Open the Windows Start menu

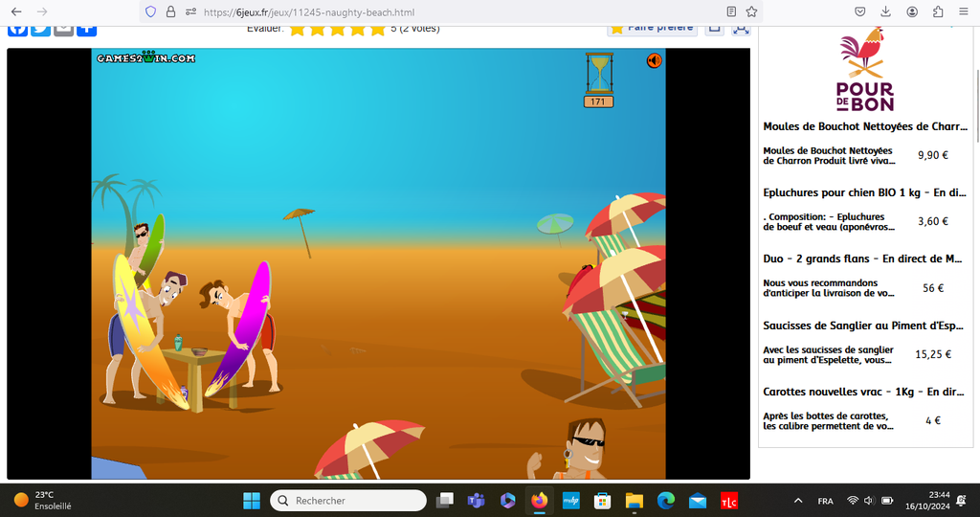(252, 500)
